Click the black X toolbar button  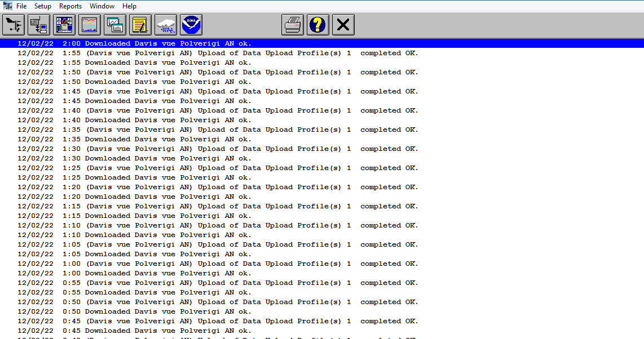click(x=343, y=25)
